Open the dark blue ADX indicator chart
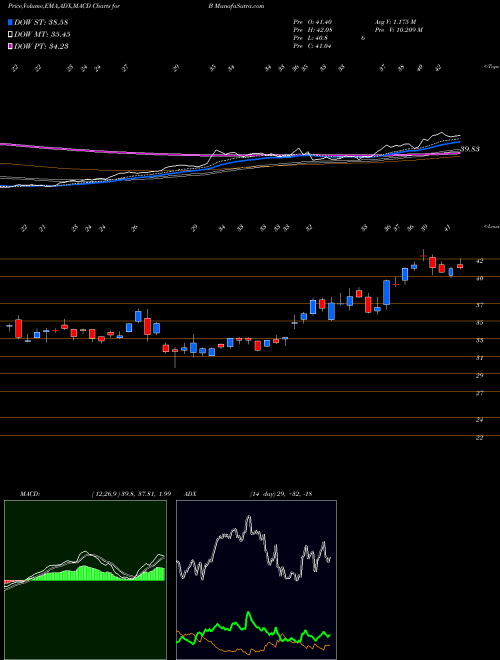The height and width of the screenshot is (660, 500). pos(256,580)
